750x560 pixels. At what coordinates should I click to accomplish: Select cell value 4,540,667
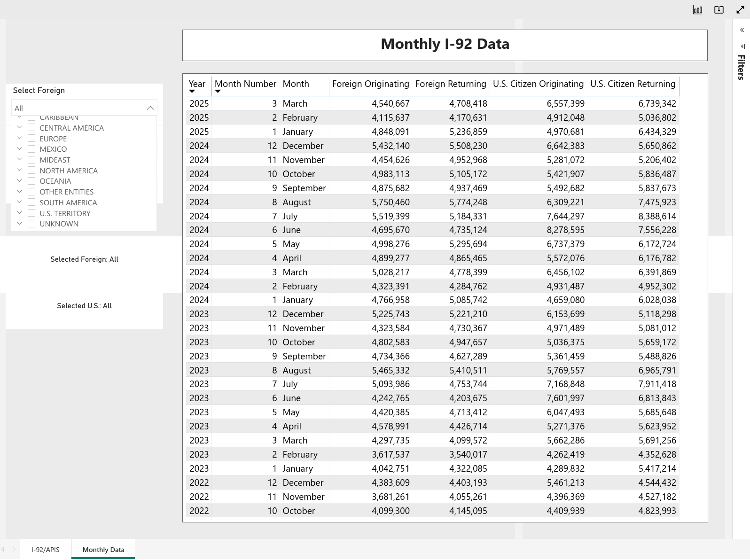[x=391, y=103]
